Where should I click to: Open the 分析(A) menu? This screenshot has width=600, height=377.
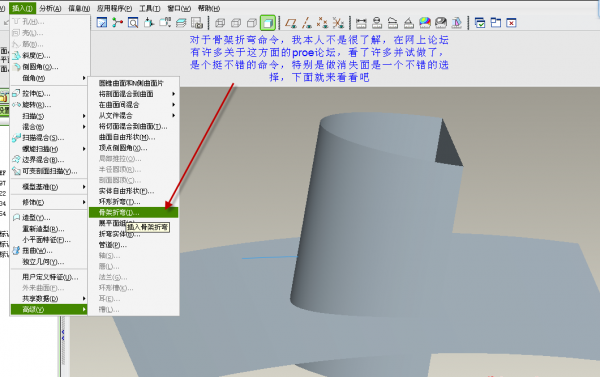(x=50, y=8)
